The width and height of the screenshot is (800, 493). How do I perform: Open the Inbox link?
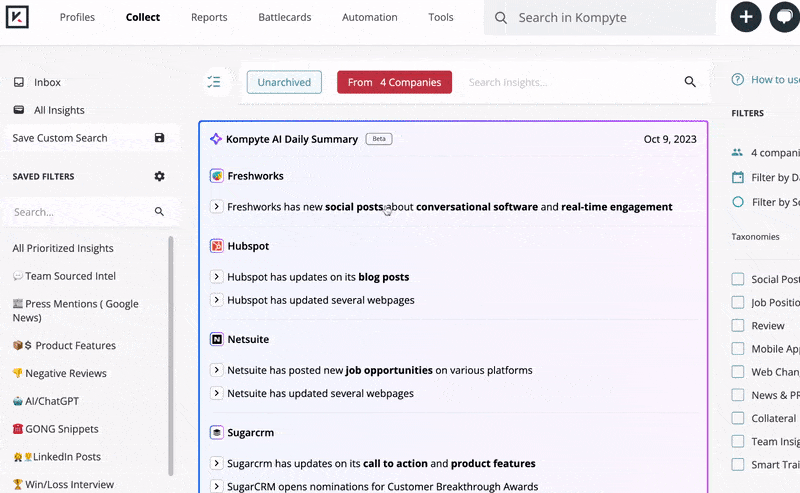[47, 82]
